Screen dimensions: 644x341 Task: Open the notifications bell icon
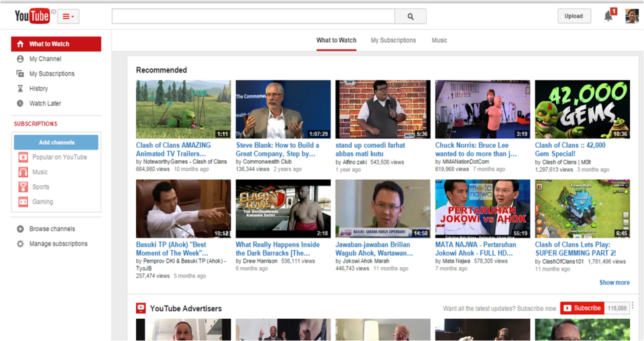pos(608,16)
